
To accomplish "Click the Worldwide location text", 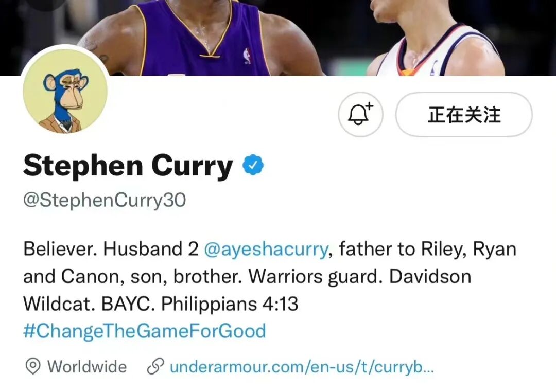I will (87, 366).
